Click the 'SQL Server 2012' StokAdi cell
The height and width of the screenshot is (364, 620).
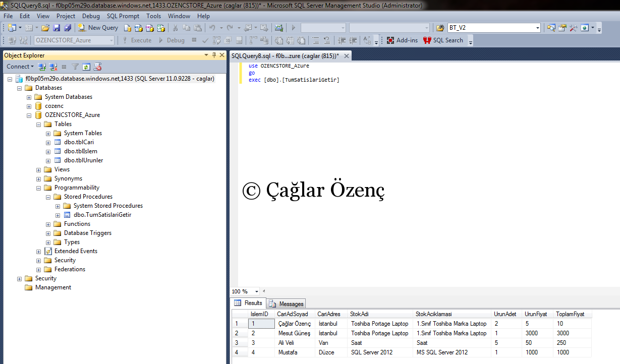click(x=381, y=352)
